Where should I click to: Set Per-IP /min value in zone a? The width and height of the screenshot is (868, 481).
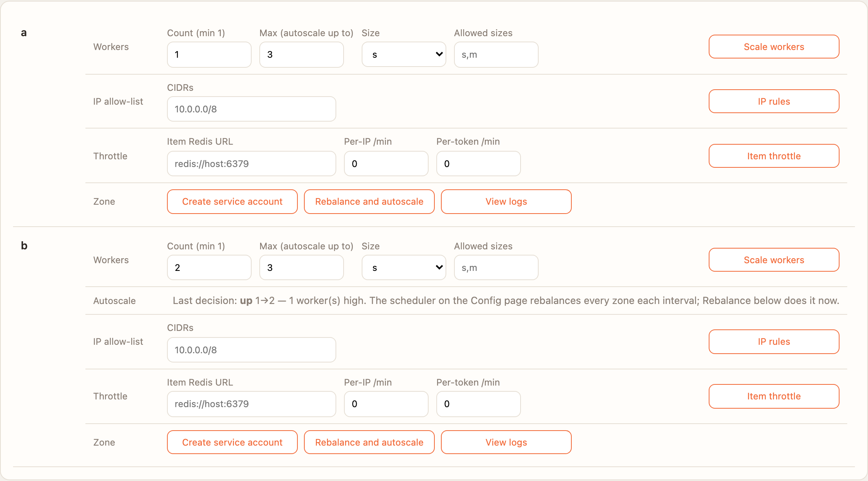pyautogui.click(x=386, y=164)
